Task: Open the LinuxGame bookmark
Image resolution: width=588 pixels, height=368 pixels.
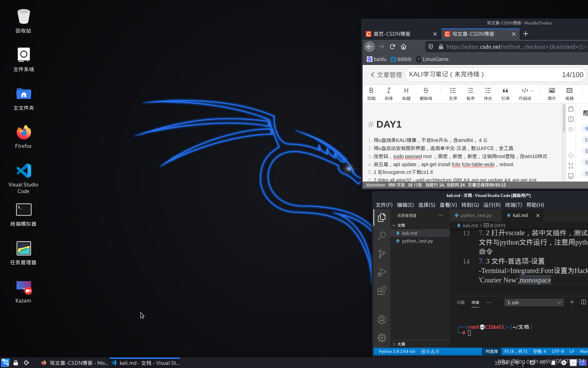Action: (x=432, y=59)
